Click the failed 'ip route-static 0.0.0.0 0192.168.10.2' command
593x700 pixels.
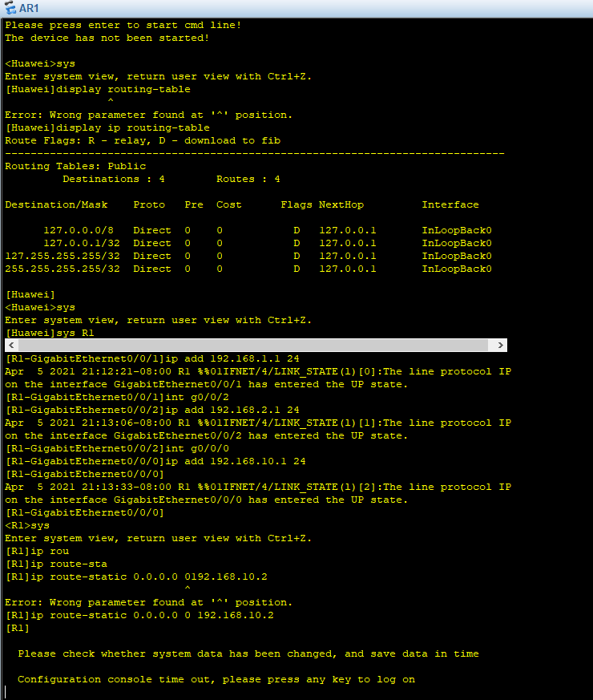pos(136,577)
